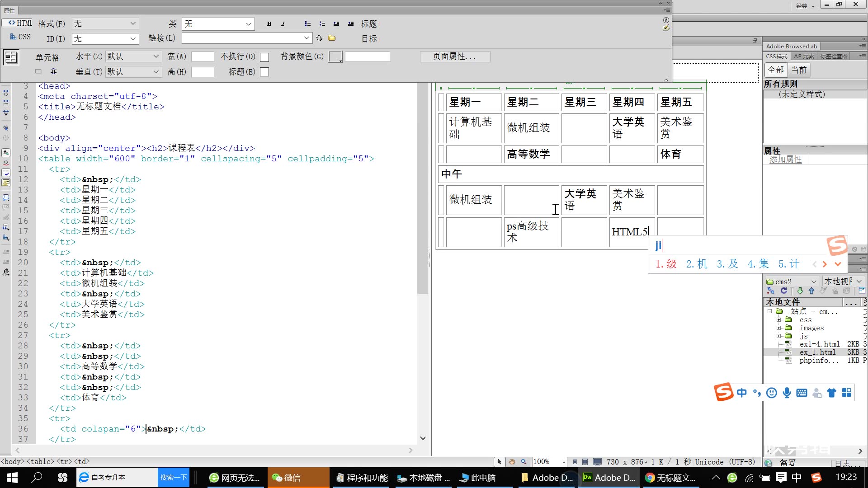Viewport: 868px width, 488px height.
Task: Click the split cell icon
Action: pyautogui.click(x=53, y=71)
